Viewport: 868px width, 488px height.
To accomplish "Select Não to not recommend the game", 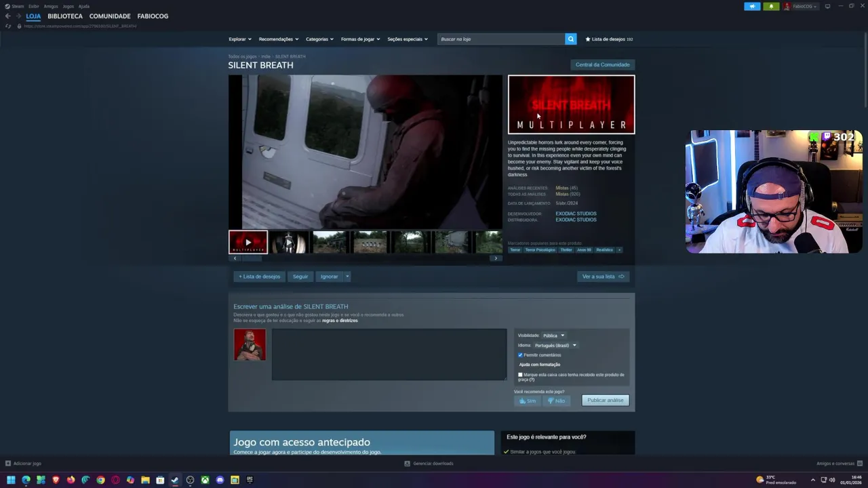I will (556, 401).
